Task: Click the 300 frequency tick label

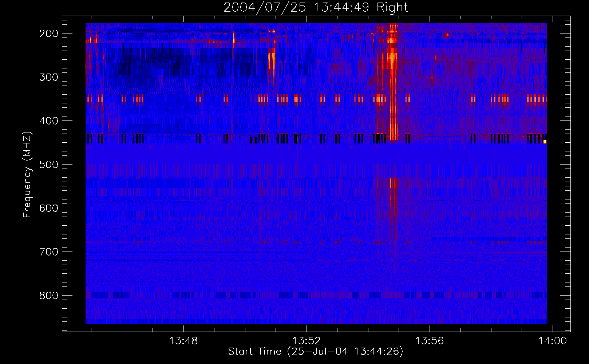Action: click(49, 77)
